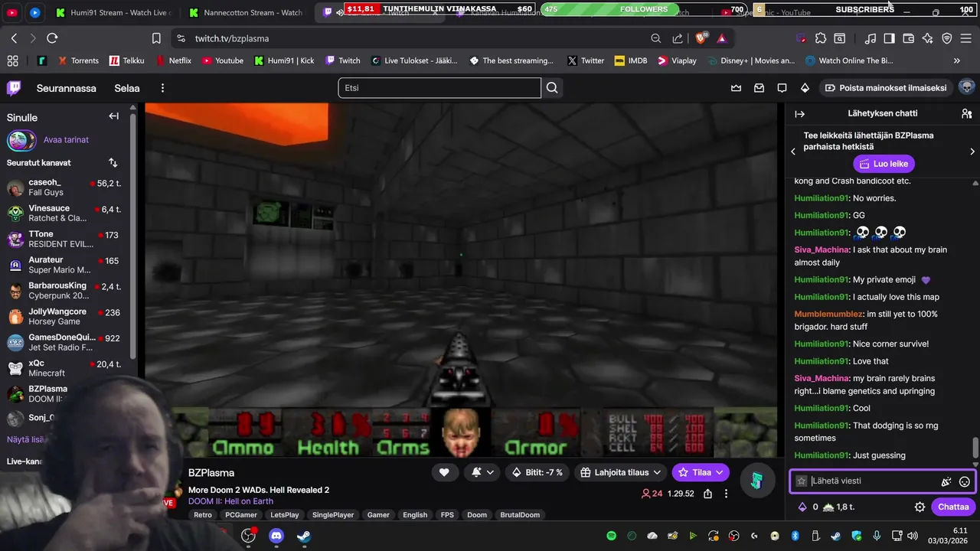The height and width of the screenshot is (551, 980).
Task: Open BZPlasma channel name link
Action: tap(211, 473)
